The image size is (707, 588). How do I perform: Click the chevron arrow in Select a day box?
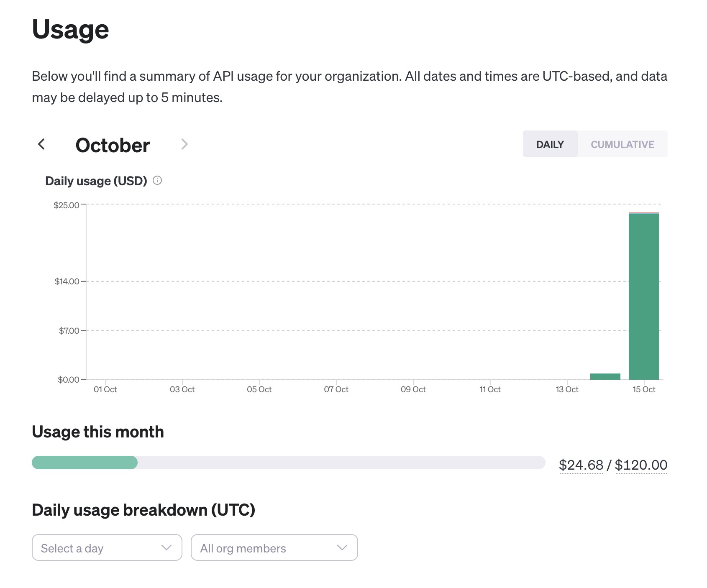pos(167,547)
